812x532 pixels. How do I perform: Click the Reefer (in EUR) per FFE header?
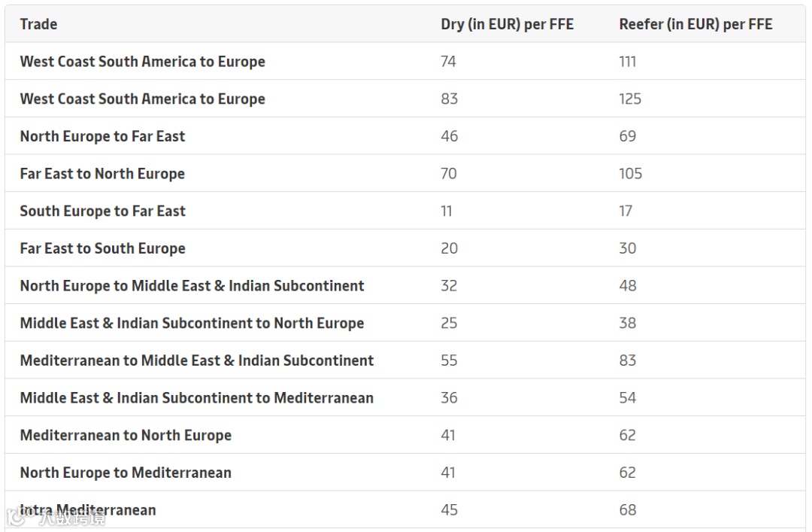(695, 24)
